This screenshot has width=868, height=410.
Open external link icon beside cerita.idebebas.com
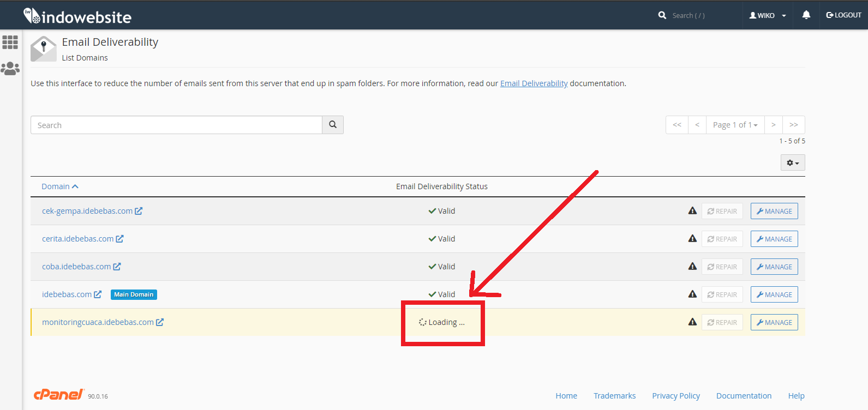(x=119, y=239)
